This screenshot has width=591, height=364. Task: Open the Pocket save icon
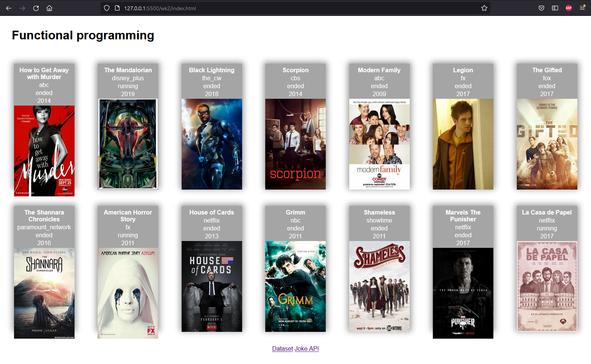[x=541, y=8]
